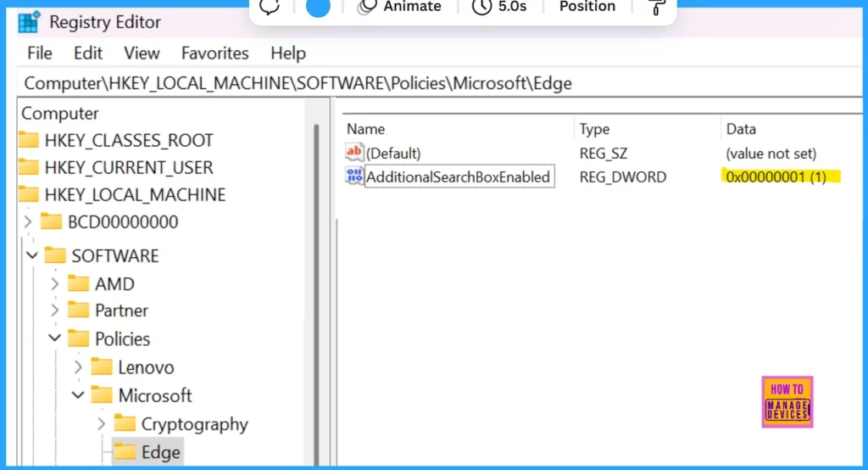Click the HKEY_LOCAL_MACHINE key label

[x=135, y=194]
